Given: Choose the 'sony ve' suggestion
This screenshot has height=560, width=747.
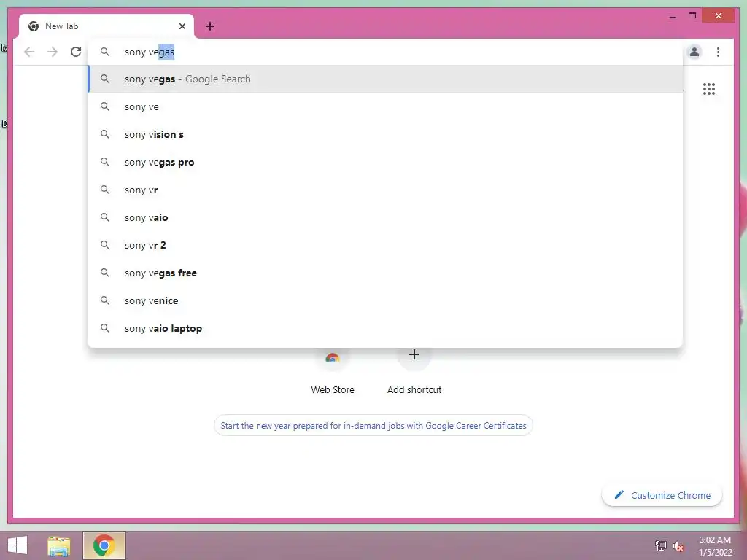Looking at the screenshot, I should coord(385,106).
